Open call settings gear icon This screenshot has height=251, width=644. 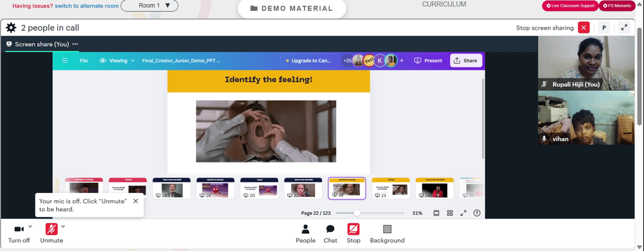click(x=11, y=28)
